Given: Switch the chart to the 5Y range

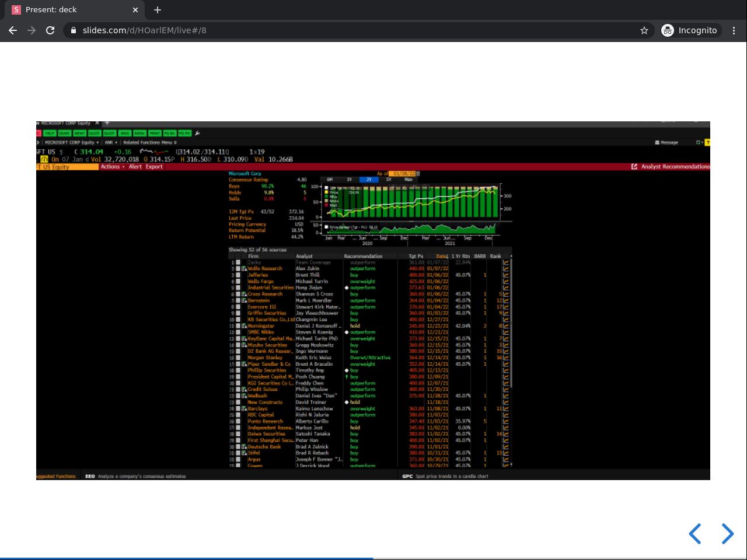Looking at the screenshot, I should click(x=389, y=180).
